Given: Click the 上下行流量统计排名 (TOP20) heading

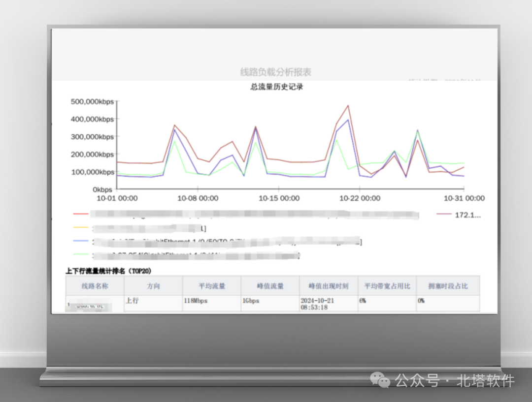Looking at the screenshot, I should point(108,271).
